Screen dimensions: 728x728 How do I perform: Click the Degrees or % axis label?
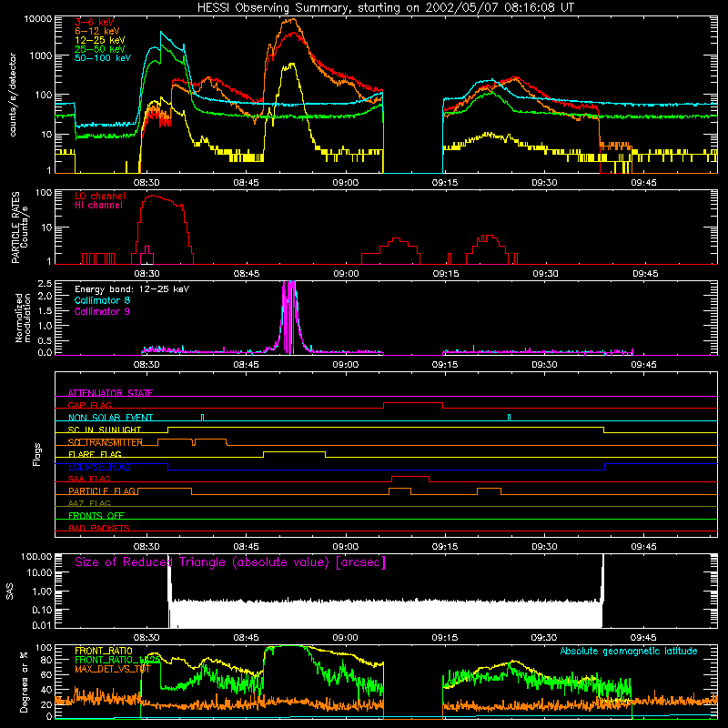pos(24,682)
